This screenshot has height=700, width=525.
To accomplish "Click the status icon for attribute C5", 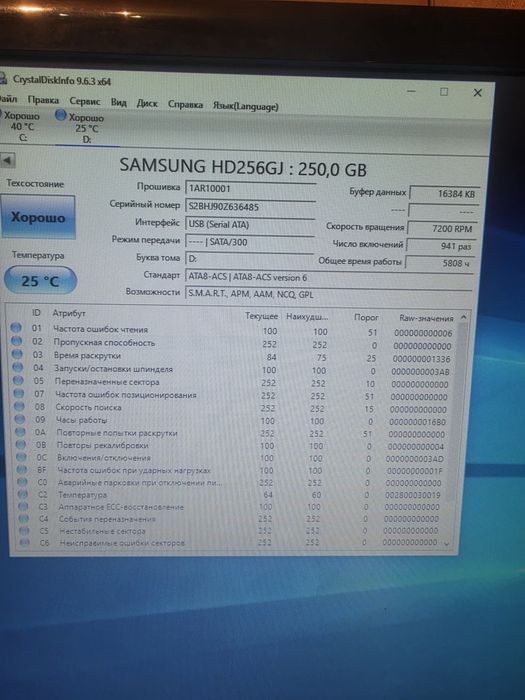I will pyautogui.click(x=25, y=530).
